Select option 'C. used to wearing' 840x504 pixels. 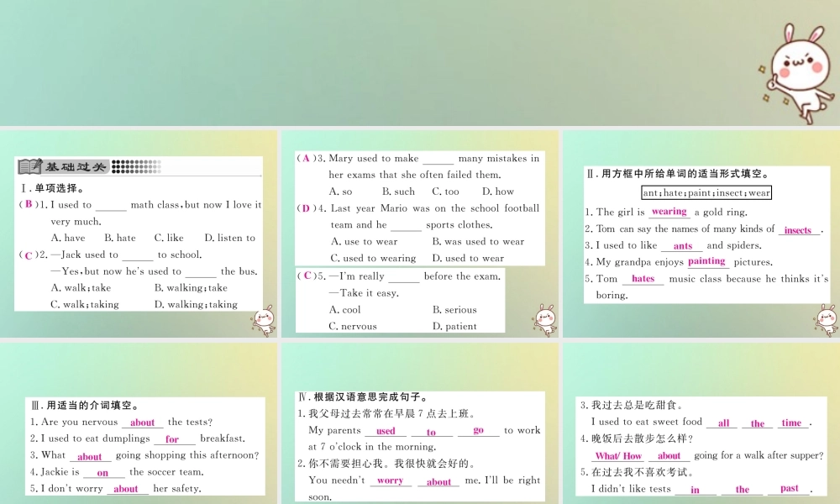373,258
